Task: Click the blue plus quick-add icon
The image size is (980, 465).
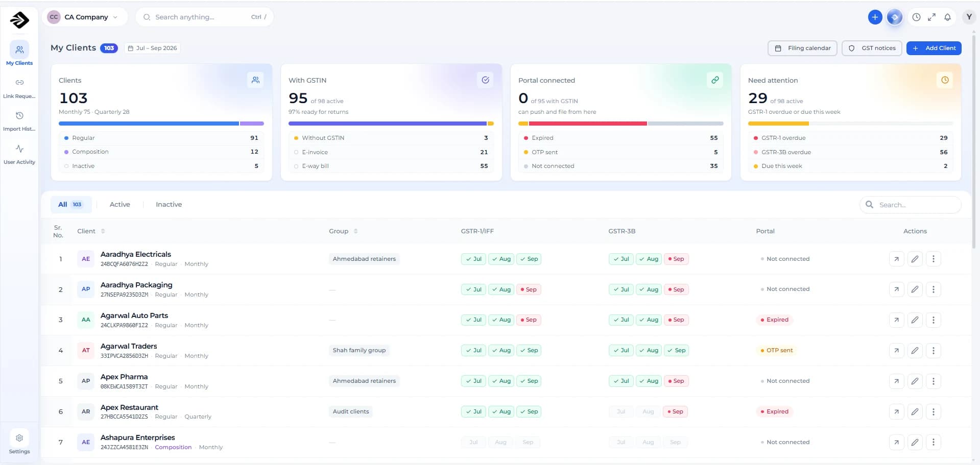Action: pyautogui.click(x=875, y=17)
